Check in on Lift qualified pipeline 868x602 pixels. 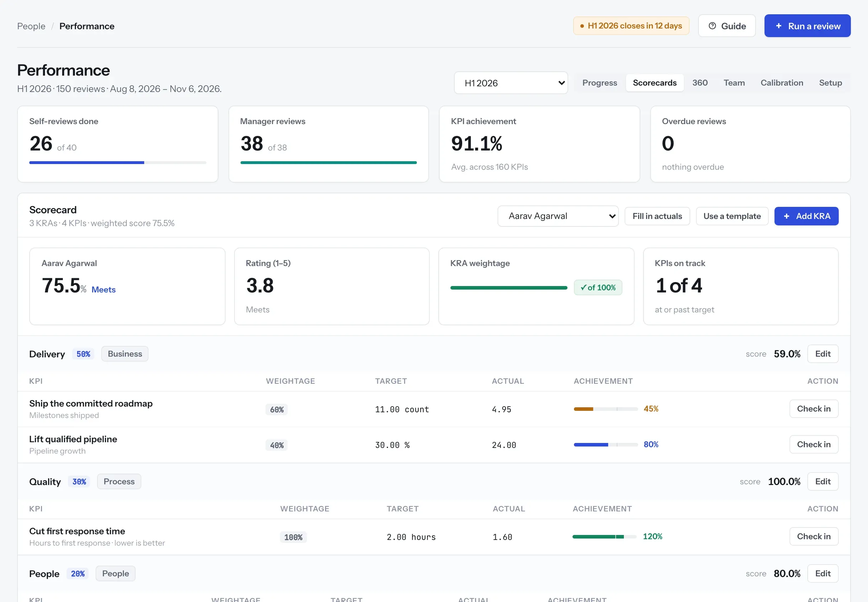(x=814, y=444)
